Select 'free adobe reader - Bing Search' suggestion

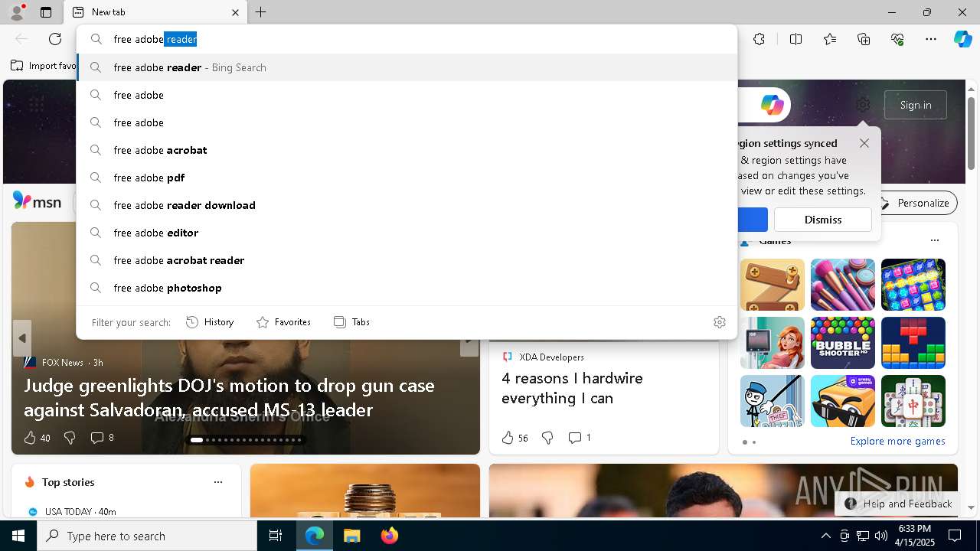(407, 67)
